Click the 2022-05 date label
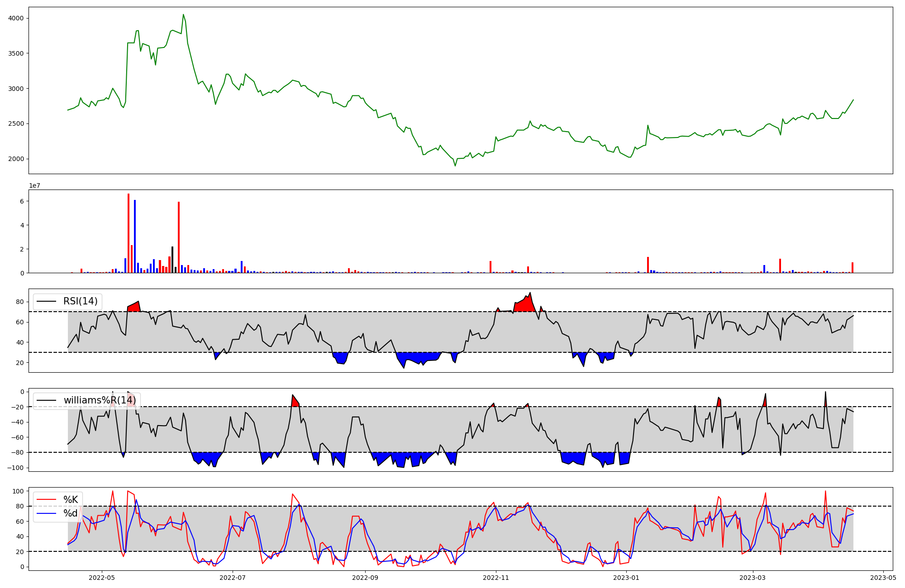Screen dimensions: 905x588 point(102,578)
